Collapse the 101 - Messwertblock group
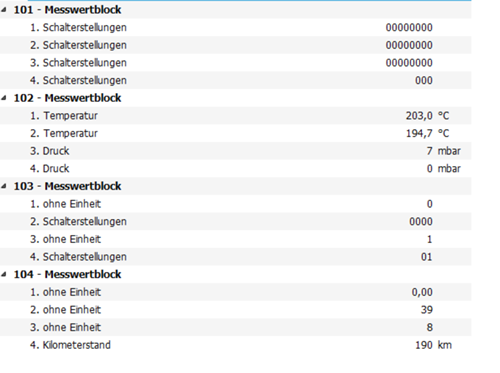The height and width of the screenshot is (373, 500). [x=4, y=10]
